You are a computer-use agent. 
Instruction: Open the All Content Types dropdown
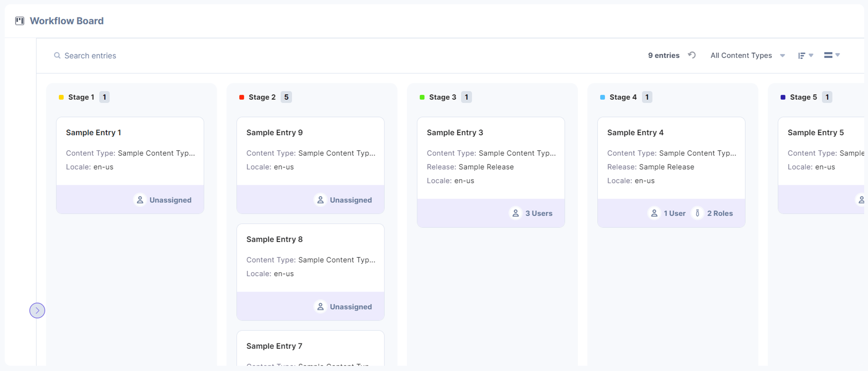click(x=748, y=55)
